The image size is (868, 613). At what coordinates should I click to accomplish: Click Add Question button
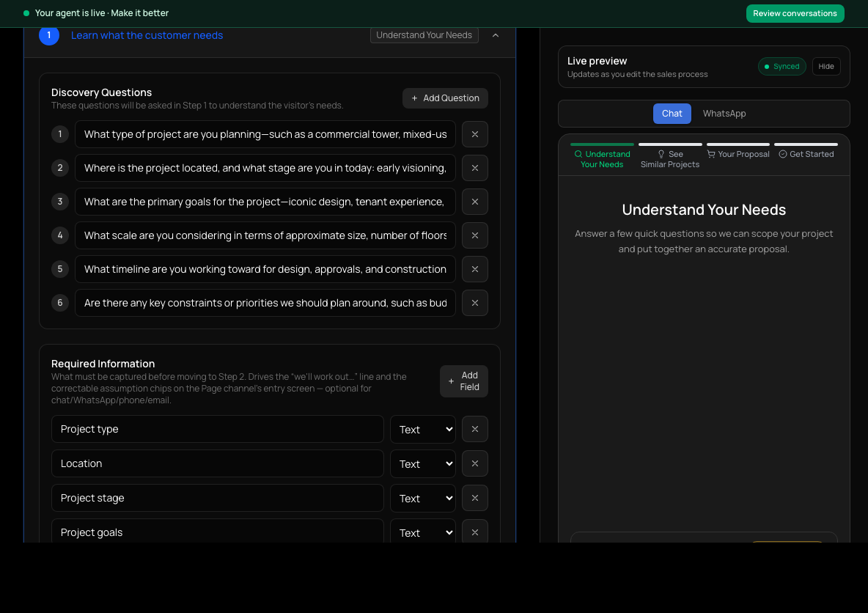(445, 98)
